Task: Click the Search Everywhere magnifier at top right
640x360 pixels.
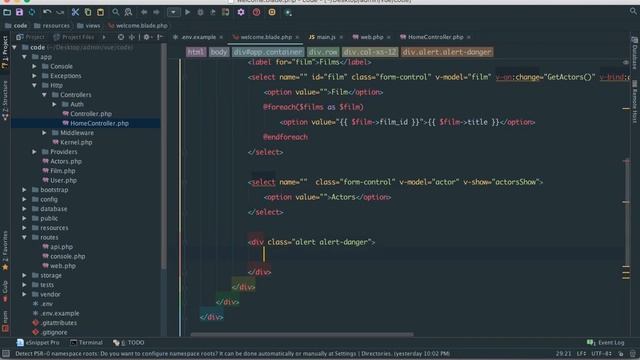Action: click(633, 11)
